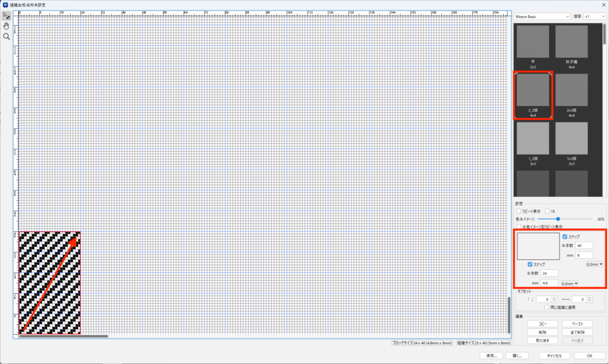Screen dimensions: 609x364
Task: Select the placed twill block on the grid
Action: click(50, 283)
